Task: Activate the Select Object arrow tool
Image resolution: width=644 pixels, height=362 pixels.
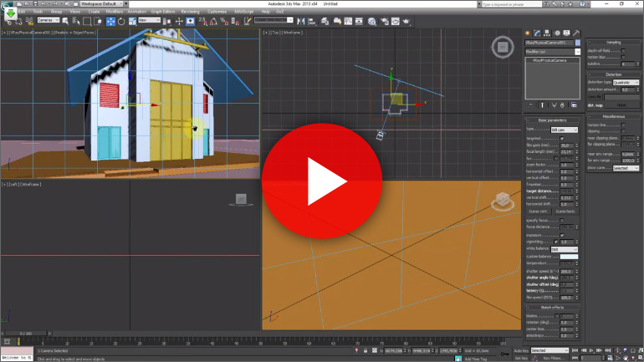Action: tap(65, 21)
